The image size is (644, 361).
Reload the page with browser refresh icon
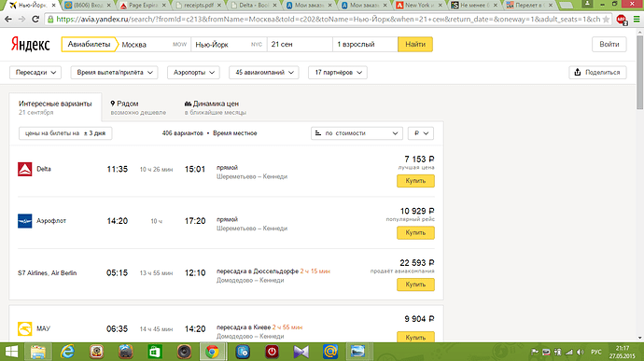(x=35, y=19)
